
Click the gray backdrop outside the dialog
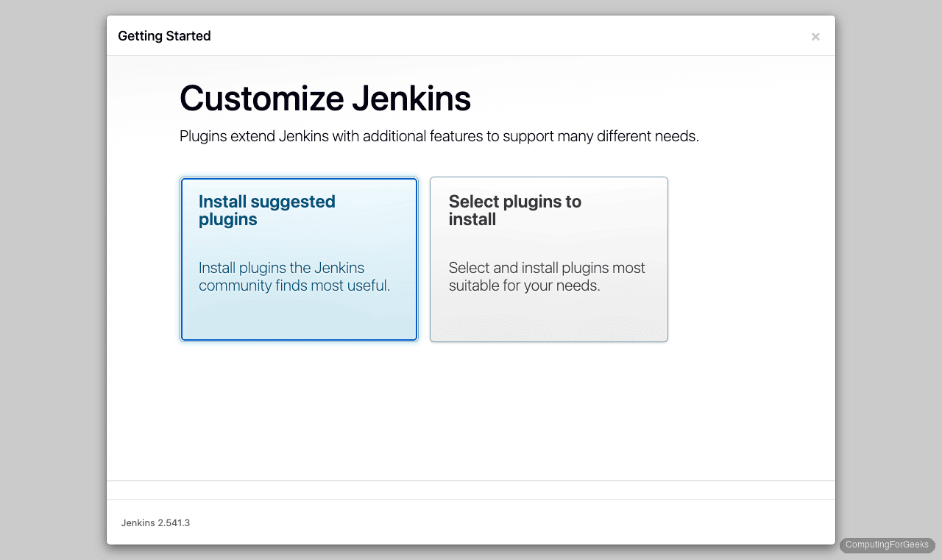[52, 280]
